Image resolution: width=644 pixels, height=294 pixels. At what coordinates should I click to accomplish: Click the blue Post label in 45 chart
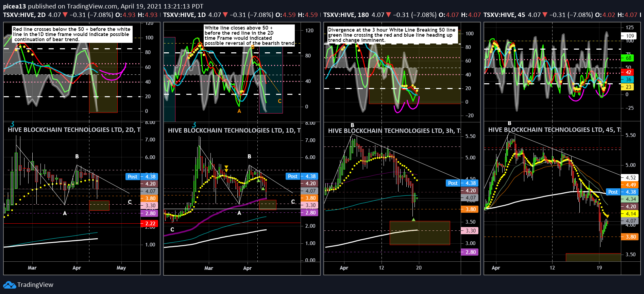(613, 192)
